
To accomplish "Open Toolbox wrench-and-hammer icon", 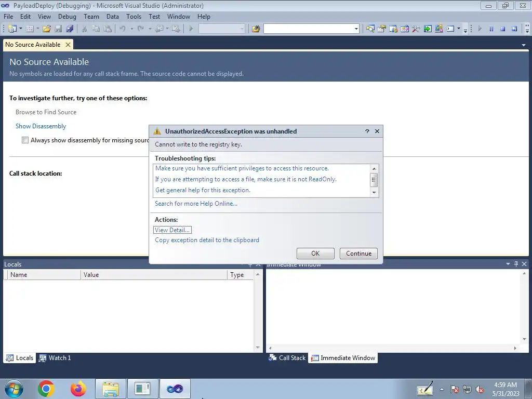I will click(x=416, y=29).
